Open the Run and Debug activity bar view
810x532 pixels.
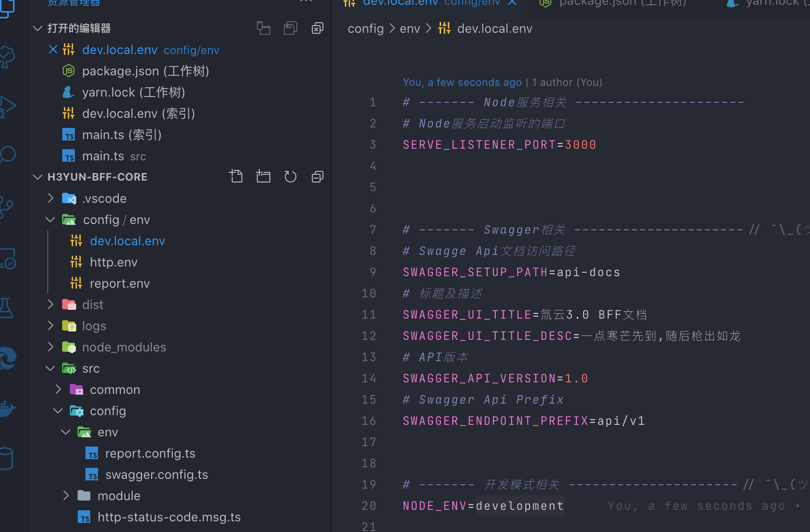click(8, 107)
